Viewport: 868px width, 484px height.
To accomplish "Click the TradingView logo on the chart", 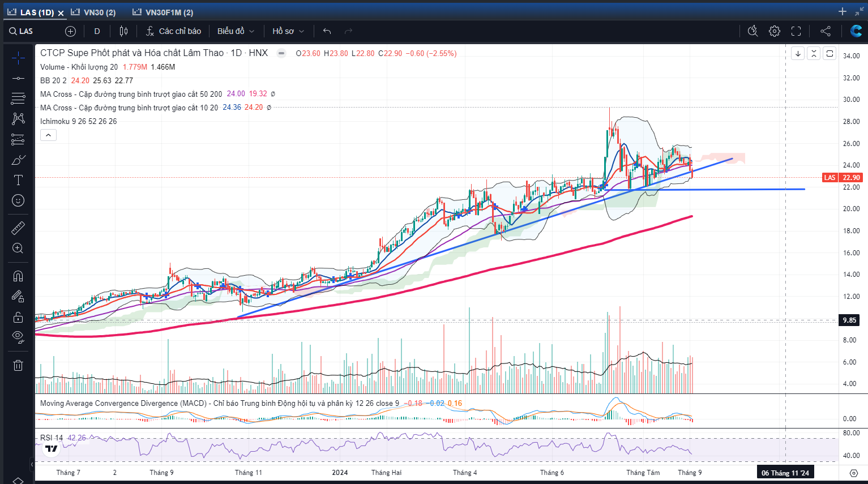I will coord(52,449).
